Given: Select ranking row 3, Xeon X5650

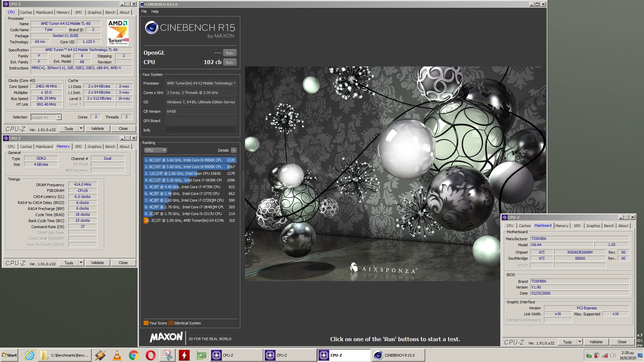Looking at the screenshot, I should click(190, 173).
